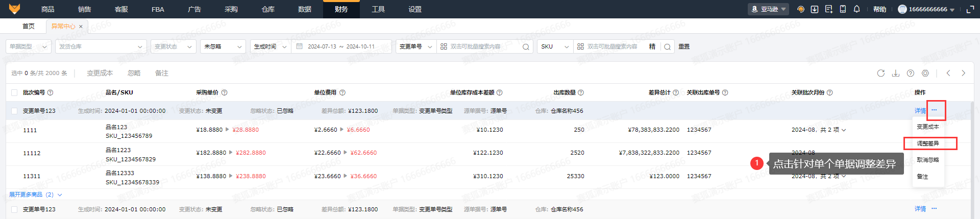This screenshot has width=980, height=219.
Task: Open table help question-mark icon in toolbar
Action: 911,73
